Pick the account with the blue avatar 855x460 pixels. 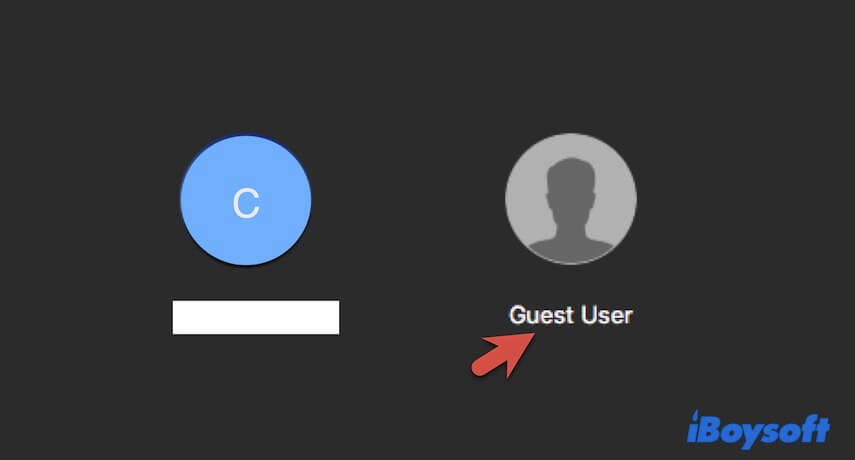point(246,200)
